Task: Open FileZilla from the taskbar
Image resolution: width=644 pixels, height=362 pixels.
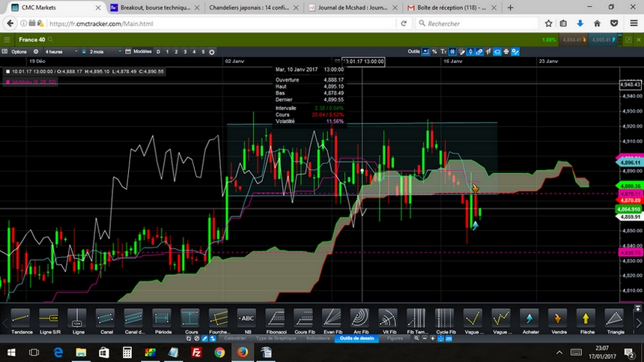Action: tap(196, 352)
